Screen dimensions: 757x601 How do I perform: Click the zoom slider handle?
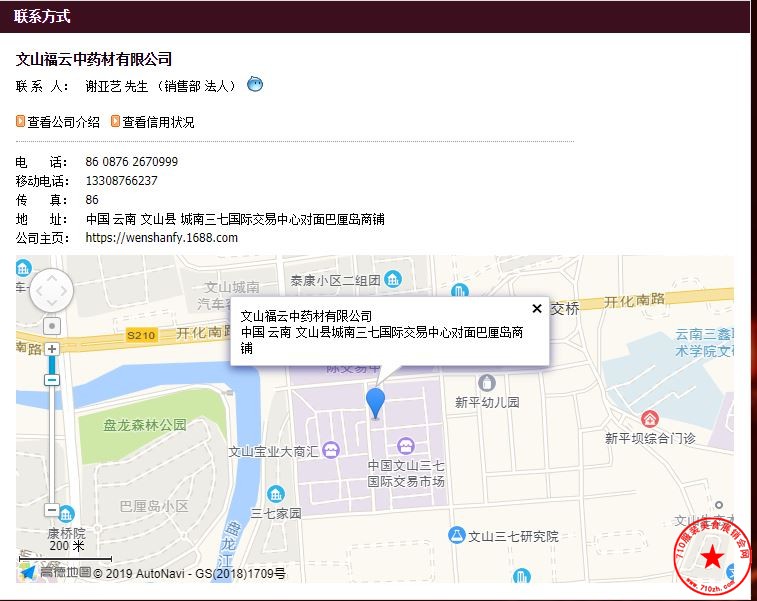coord(52,380)
